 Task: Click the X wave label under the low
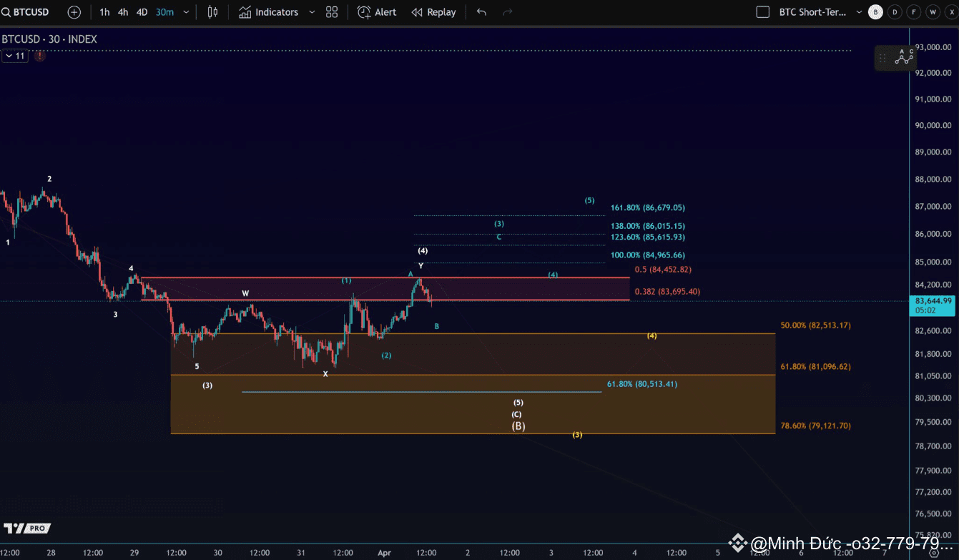tap(325, 374)
